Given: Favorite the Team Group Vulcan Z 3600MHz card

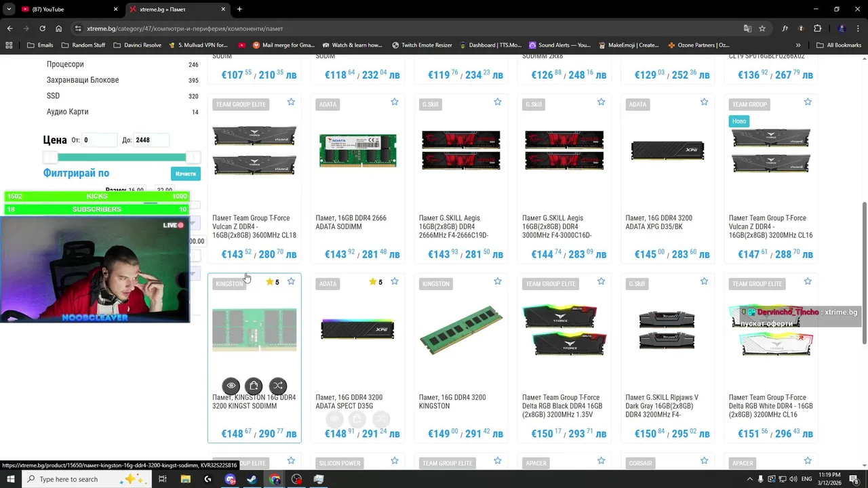Looking at the screenshot, I should coord(291,102).
